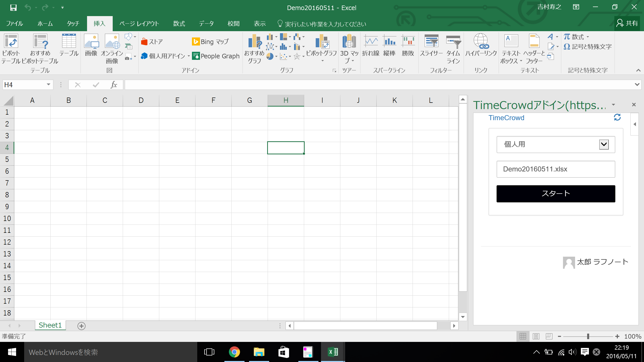Open Windows Store from the taskbar

pos(284,352)
